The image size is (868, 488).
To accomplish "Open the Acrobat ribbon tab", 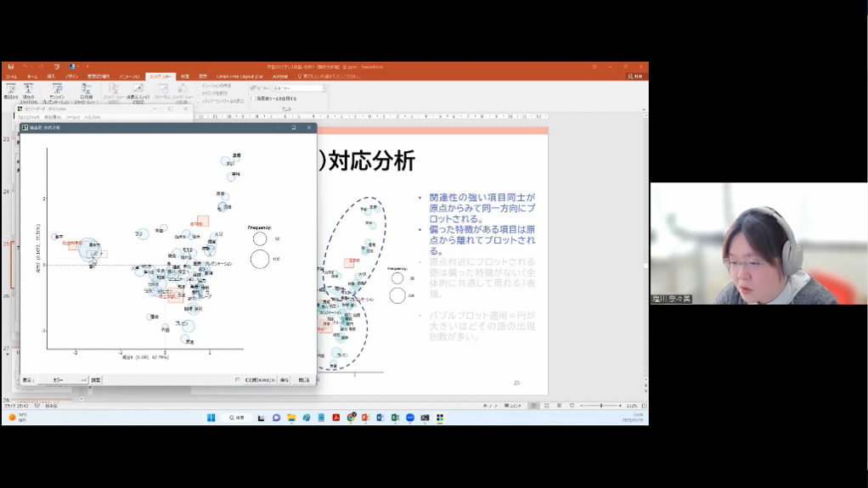I will pyautogui.click(x=280, y=76).
